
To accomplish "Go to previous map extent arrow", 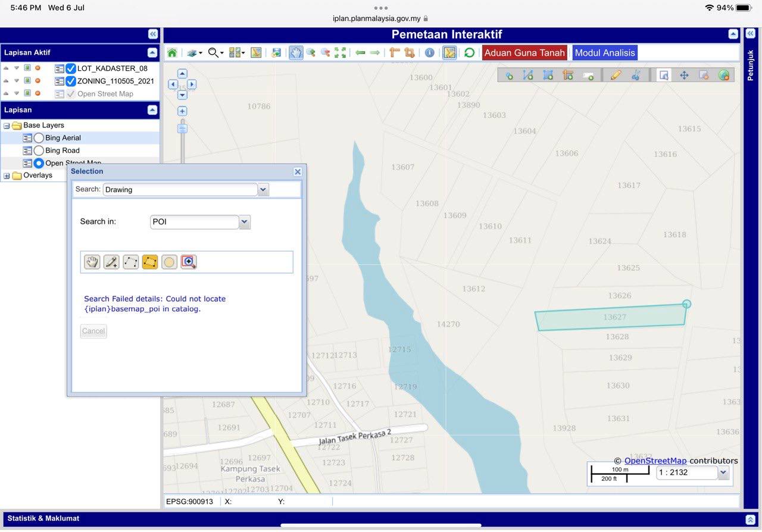I will (x=360, y=53).
